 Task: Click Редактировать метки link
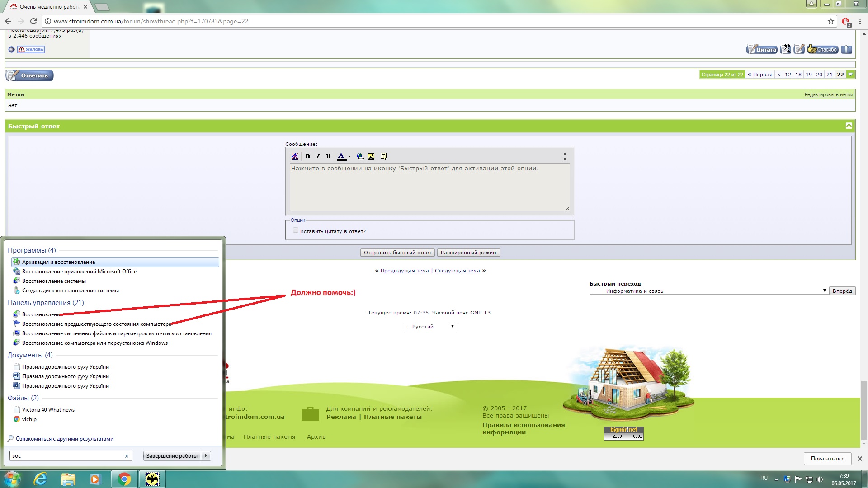click(x=829, y=94)
